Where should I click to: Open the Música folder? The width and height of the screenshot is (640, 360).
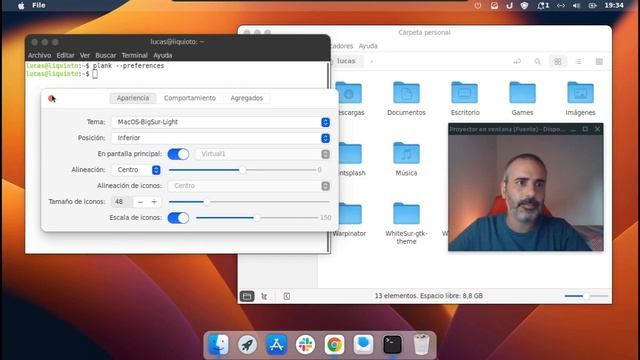[406, 159]
